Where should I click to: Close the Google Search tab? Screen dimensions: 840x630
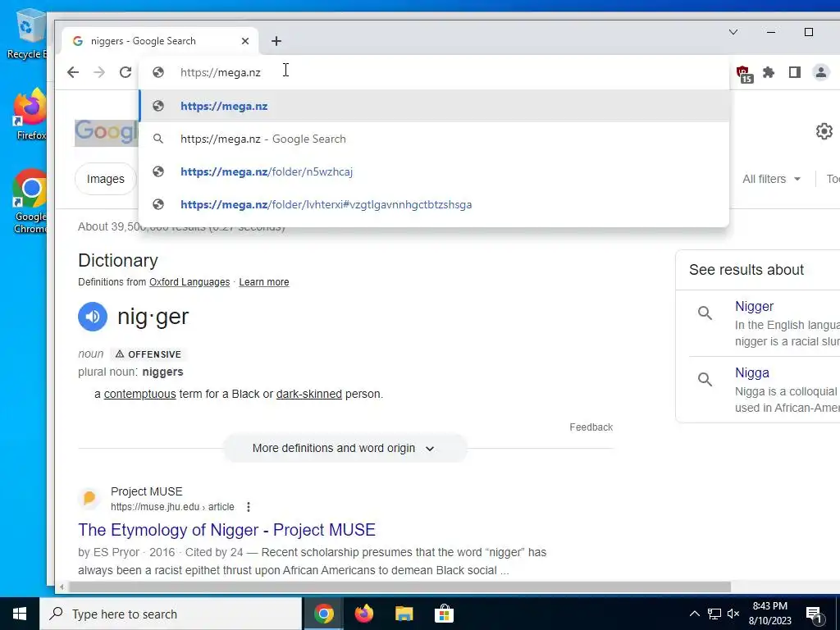point(245,41)
